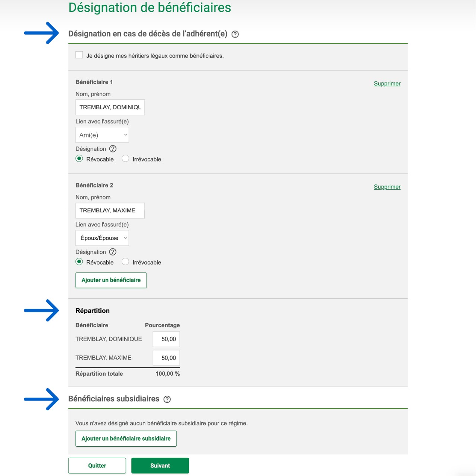Delete Bénéficiaire 1 with Supprimer link

pos(387,84)
